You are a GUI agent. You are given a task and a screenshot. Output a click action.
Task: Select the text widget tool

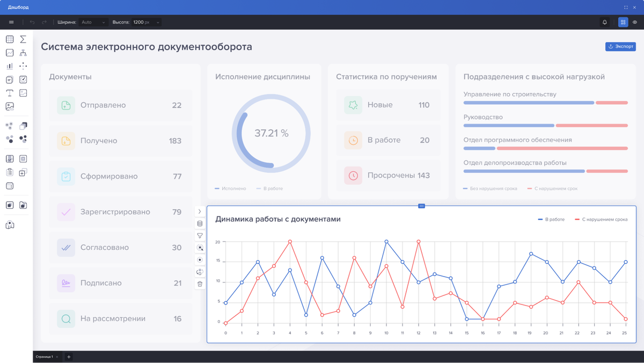click(x=10, y=93)
